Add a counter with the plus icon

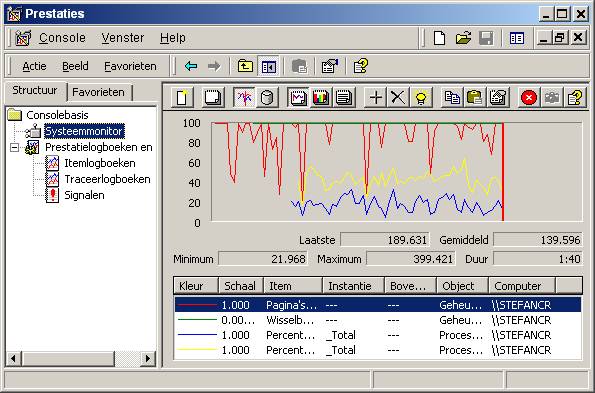pos(376,98)
